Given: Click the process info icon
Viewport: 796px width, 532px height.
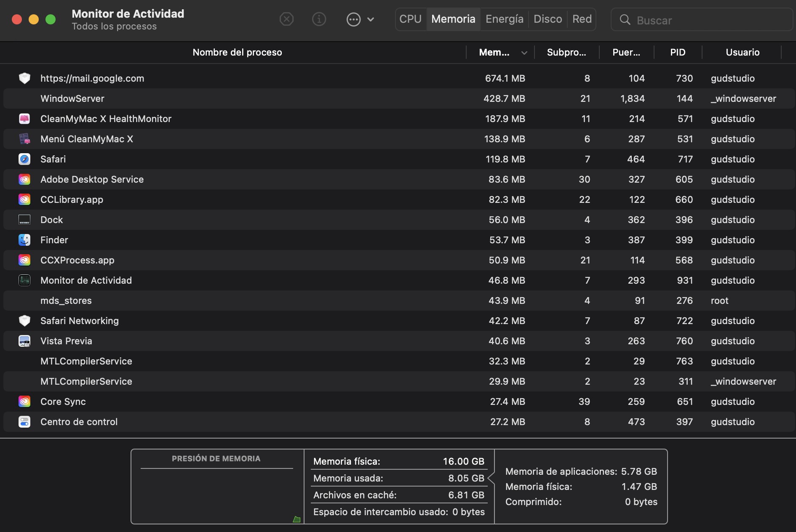Looking at the screenshot, I should [x=319, y=19].
